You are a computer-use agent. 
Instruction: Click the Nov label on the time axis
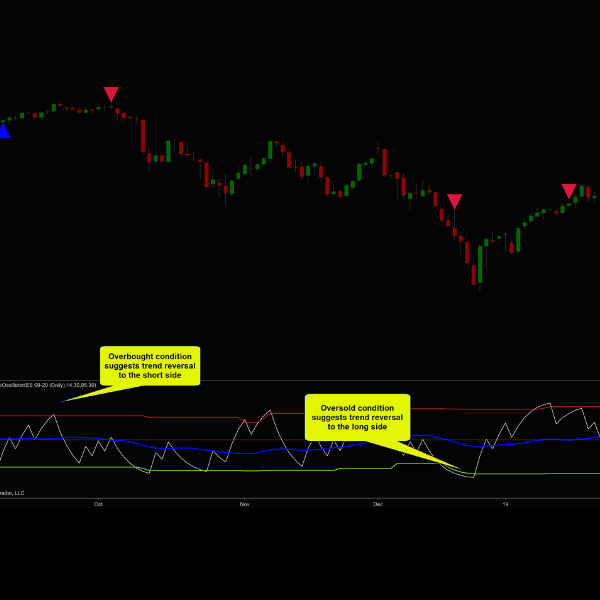(x=245, y=504)
